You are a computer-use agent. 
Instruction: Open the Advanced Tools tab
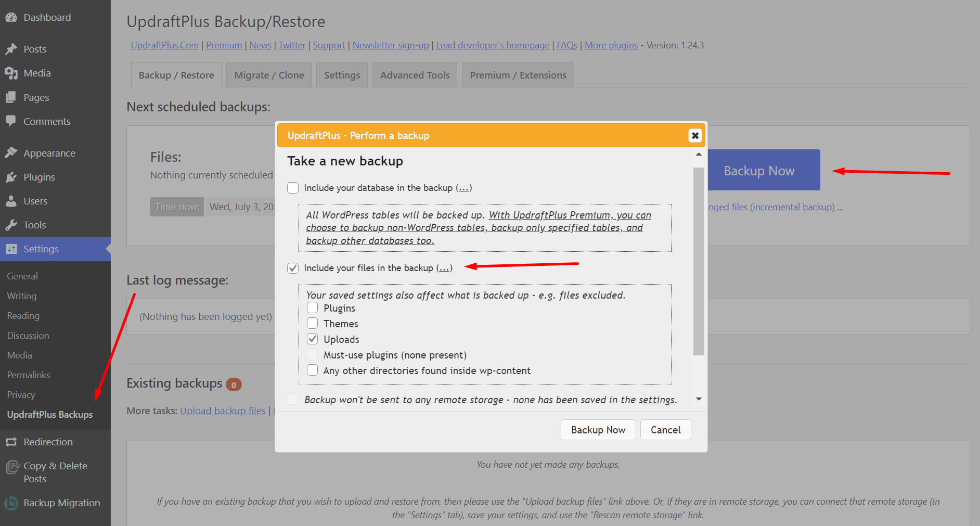tap(415, 74)
